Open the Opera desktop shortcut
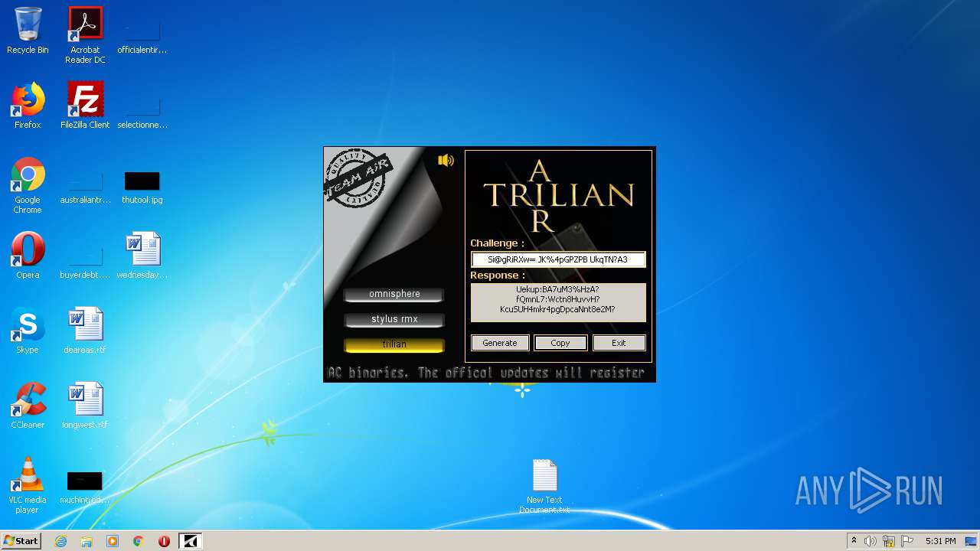 coord(28,256)
